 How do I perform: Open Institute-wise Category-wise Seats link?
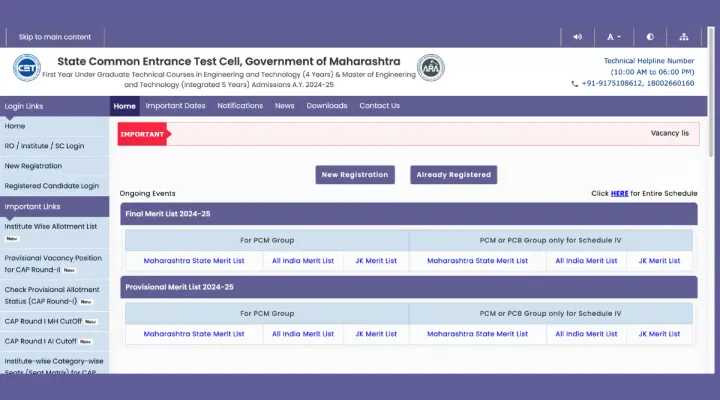tap(54, 366)
